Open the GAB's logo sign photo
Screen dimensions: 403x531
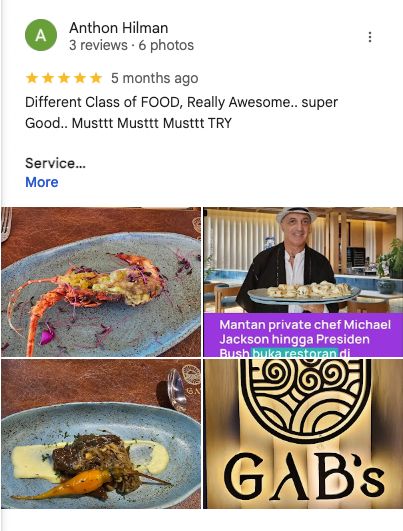tap(303, 434)
